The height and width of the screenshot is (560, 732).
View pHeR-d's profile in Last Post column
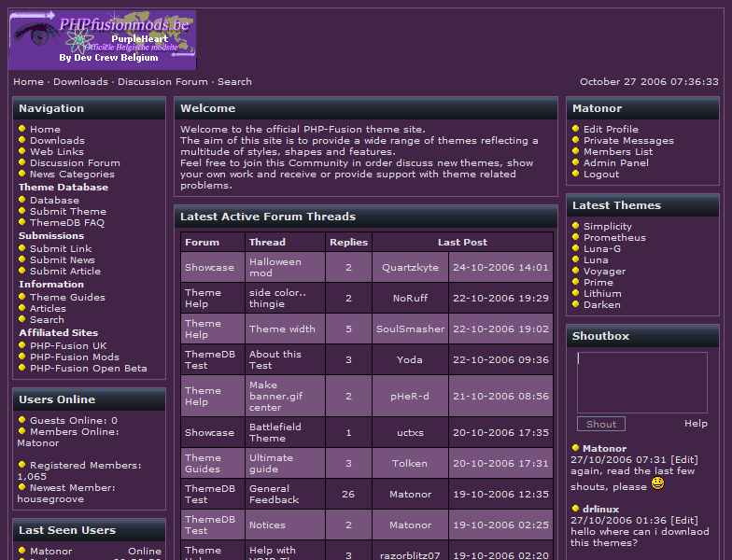tap(409, 396)
